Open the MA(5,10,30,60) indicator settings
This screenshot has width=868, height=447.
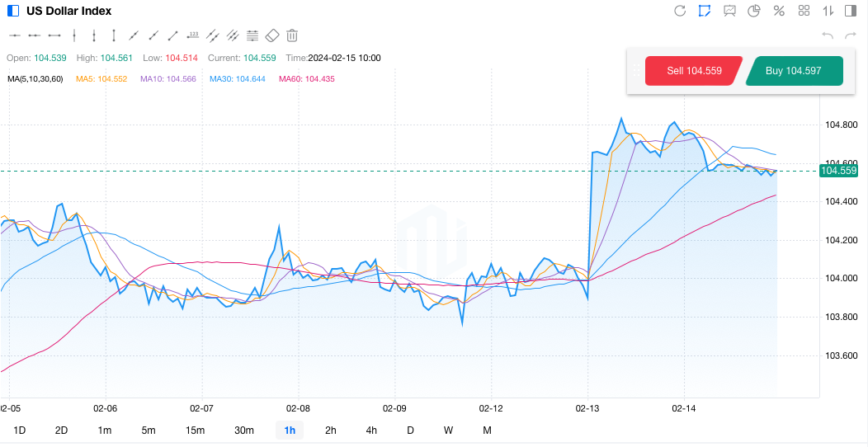(x=35, y=79)
